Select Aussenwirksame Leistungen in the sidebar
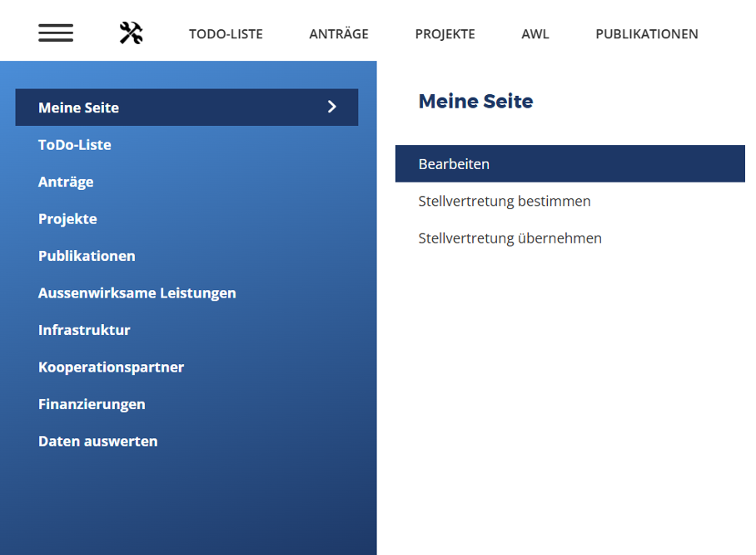The image size is (756, 555). tap(137, 293)
